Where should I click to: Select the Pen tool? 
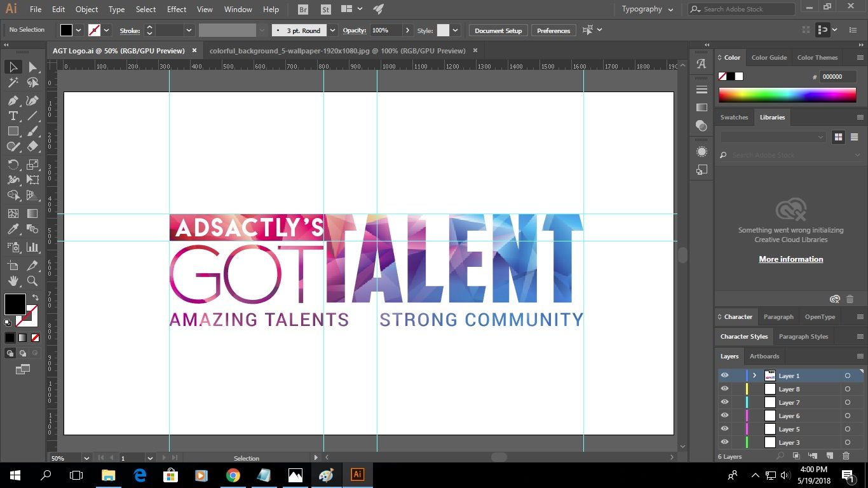(13, 100)
